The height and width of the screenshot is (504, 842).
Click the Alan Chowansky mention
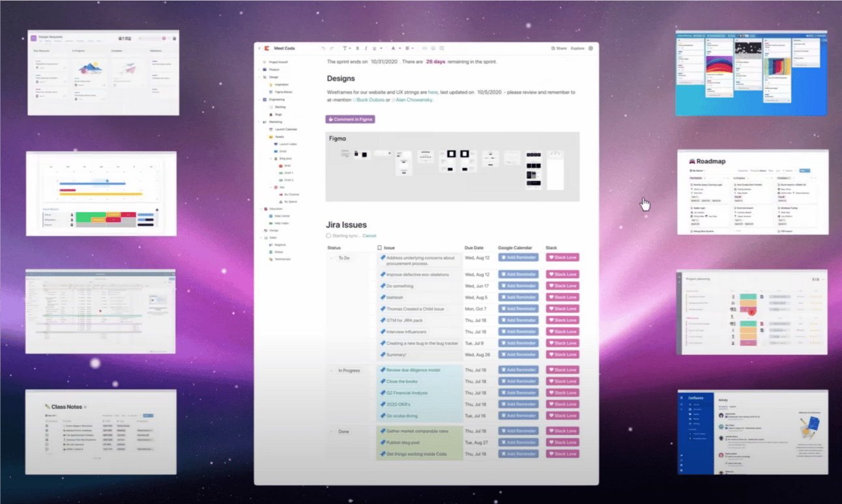(x=411, y=100)
